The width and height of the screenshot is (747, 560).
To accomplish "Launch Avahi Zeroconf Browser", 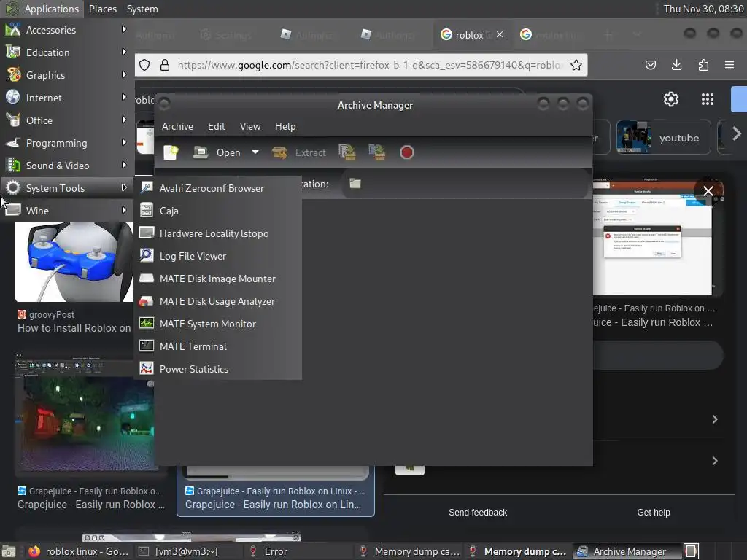I will coord(218,188).
